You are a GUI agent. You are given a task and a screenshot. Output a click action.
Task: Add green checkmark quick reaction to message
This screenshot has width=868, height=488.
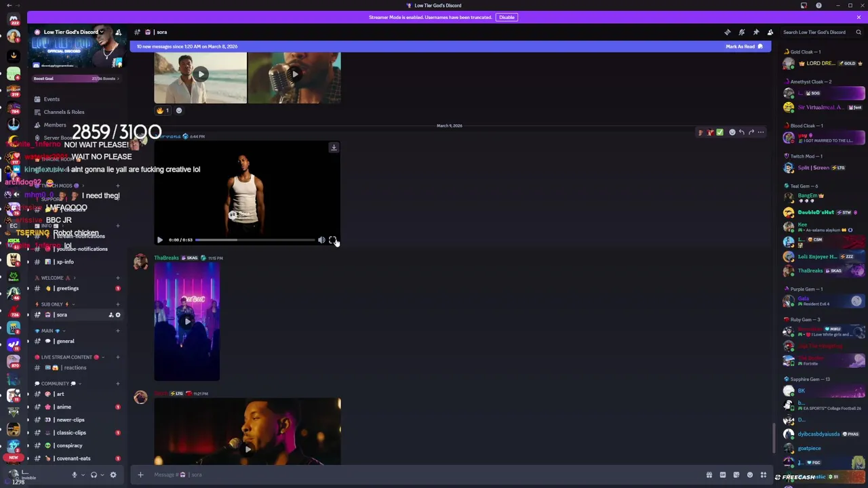719,132
